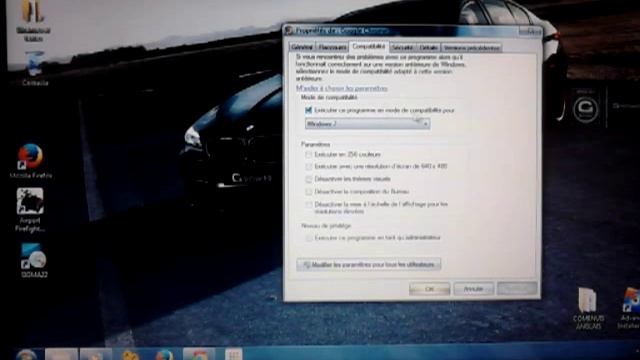This screenshot has width=640, height=360.
Task: Select the 3DMA shortcut icon on desktop
Action: (33, 260)
